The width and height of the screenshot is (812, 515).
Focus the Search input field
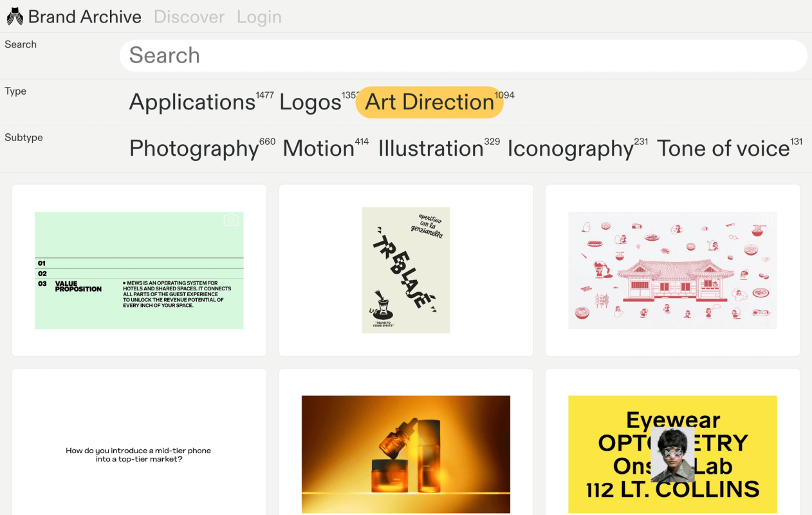click(463, 55)
